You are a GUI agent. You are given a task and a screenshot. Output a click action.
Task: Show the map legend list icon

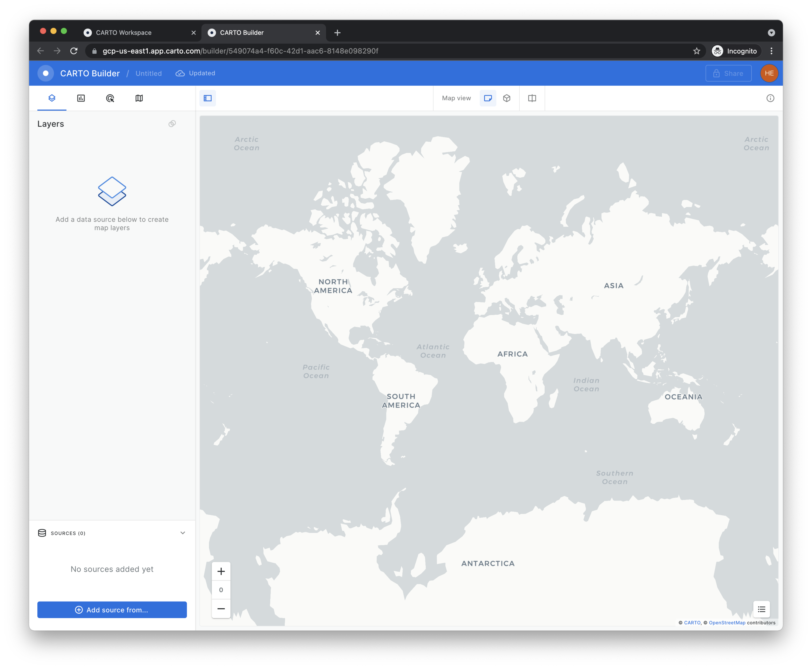[761, 609]
